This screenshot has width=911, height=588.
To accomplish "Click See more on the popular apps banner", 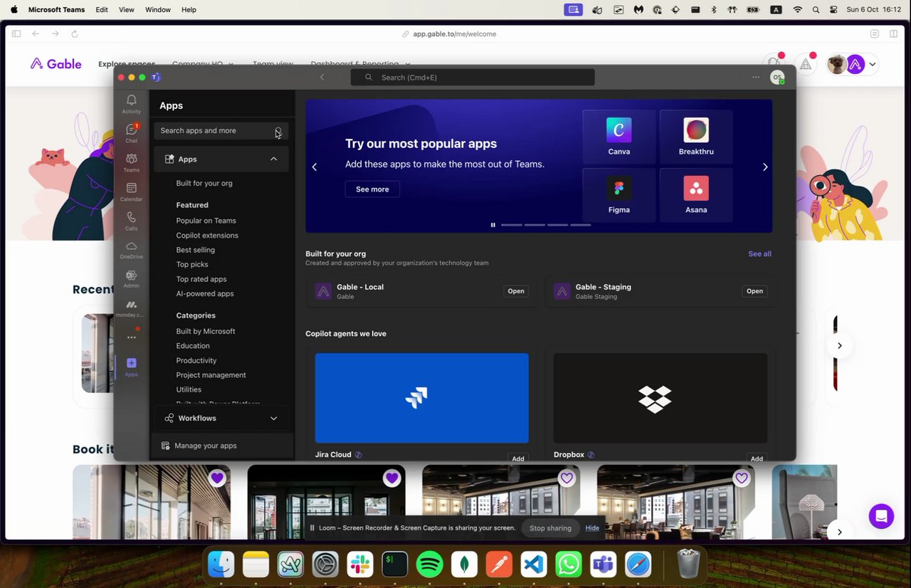I will coord(372,189).
